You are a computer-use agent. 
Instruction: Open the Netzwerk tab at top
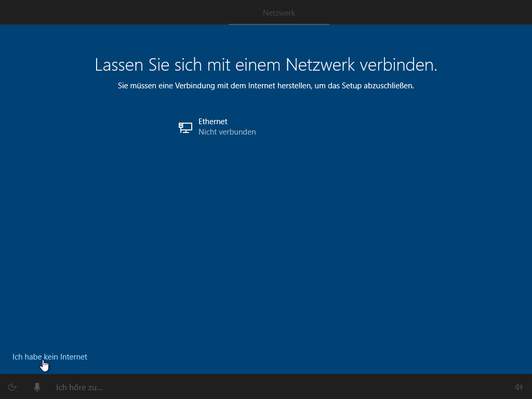tap(279, 13)
